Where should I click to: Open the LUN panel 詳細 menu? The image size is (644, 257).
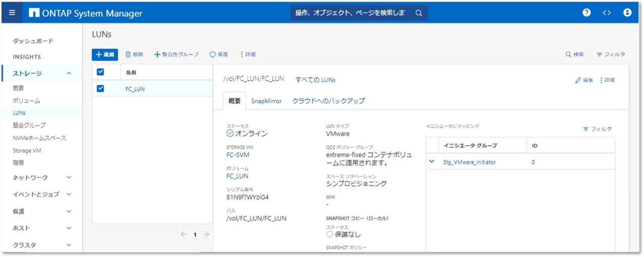607,80
